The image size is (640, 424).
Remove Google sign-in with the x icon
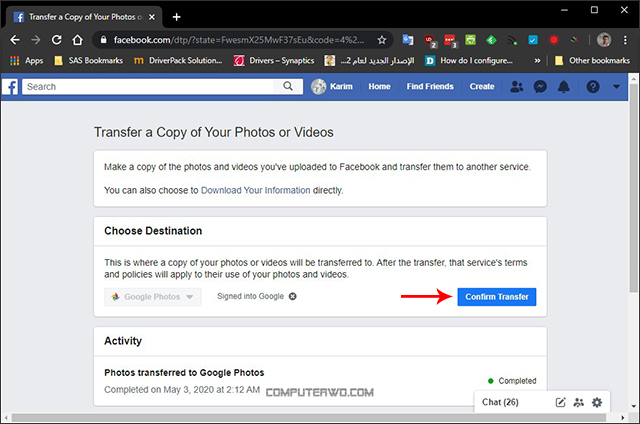tap(293, 296)
